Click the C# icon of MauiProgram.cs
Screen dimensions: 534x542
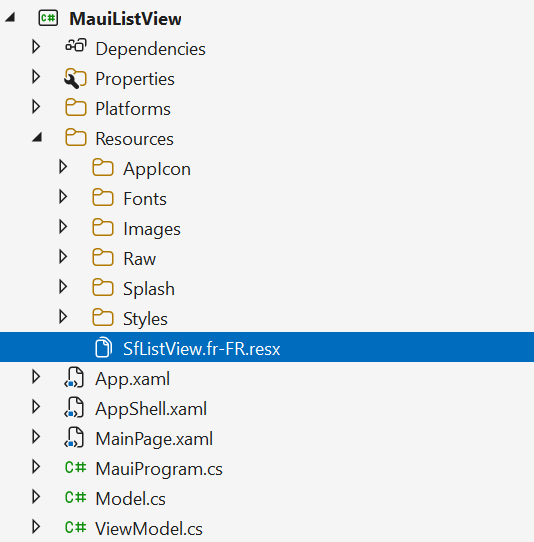point(75,468)
